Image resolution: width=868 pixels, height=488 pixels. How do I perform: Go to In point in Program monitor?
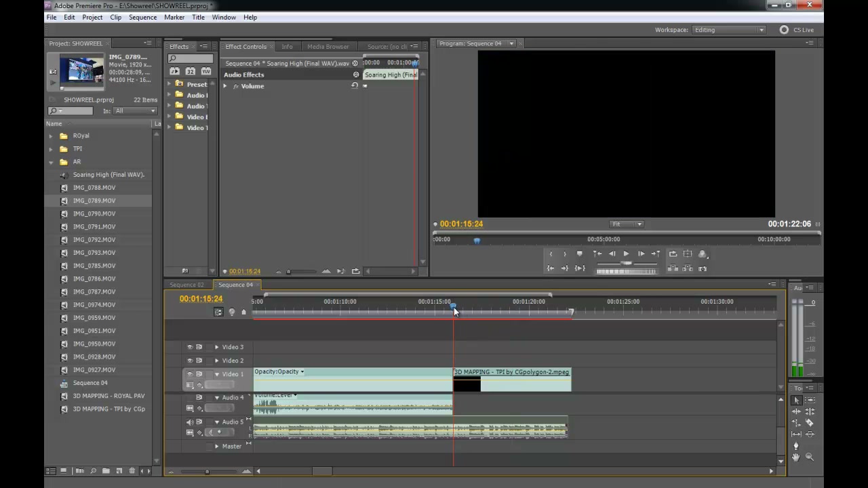click(x=551, y=268)
